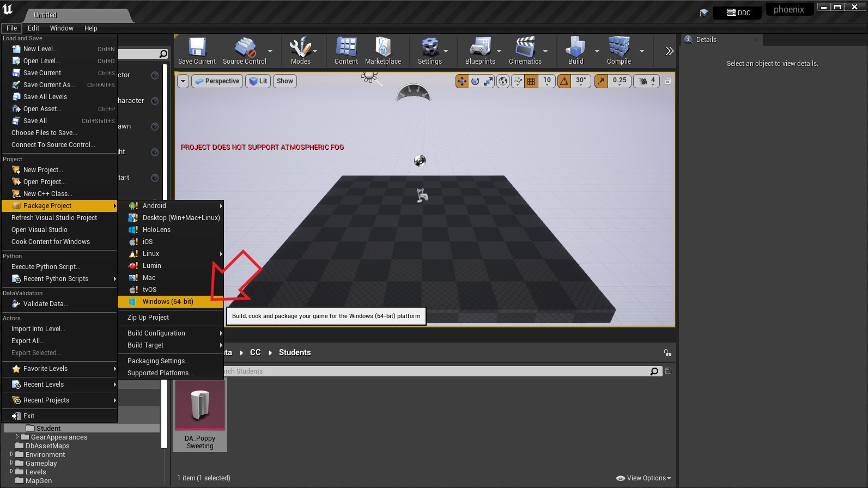The width and height of the screenshot is (868, 488).
Task: Toggle the content browser lock icon
Action: point(667,353)
